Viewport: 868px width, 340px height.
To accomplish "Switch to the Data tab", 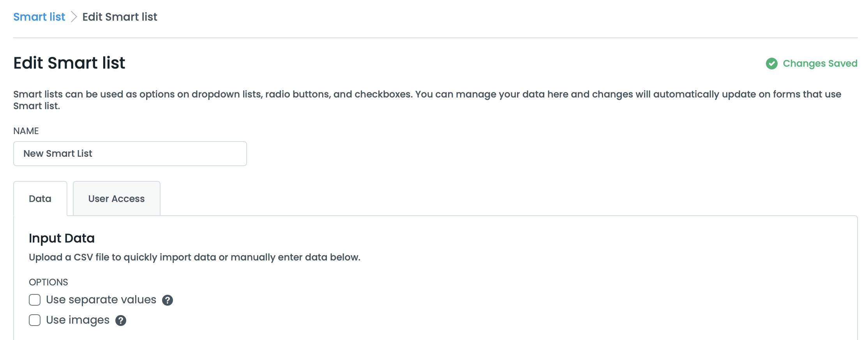I will coord(40,199).
